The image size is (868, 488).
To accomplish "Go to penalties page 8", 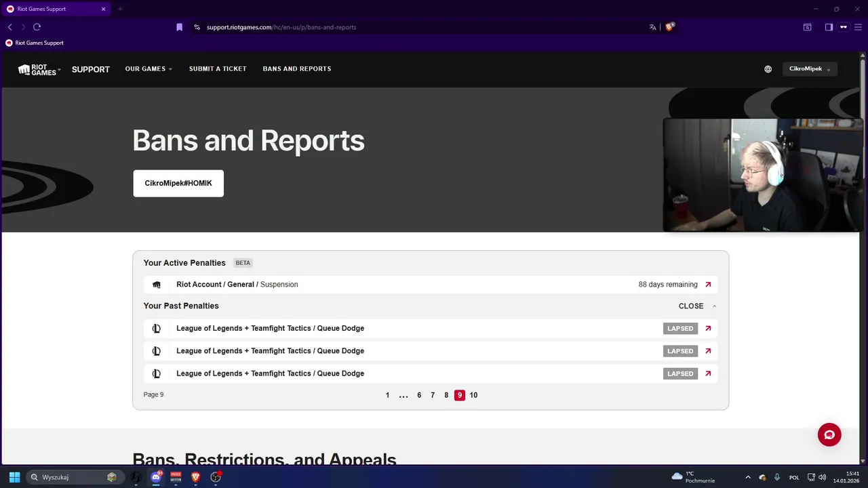I will pyautogui.click(x=446, y=395).
